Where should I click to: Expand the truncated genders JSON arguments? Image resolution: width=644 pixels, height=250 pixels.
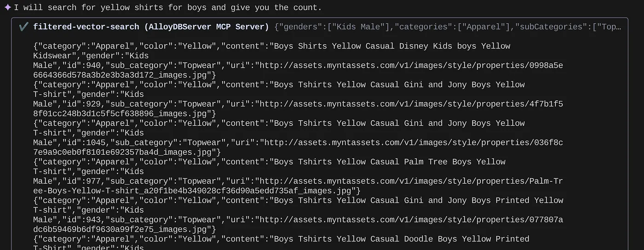pyautogui.click(x=448, y=27)
